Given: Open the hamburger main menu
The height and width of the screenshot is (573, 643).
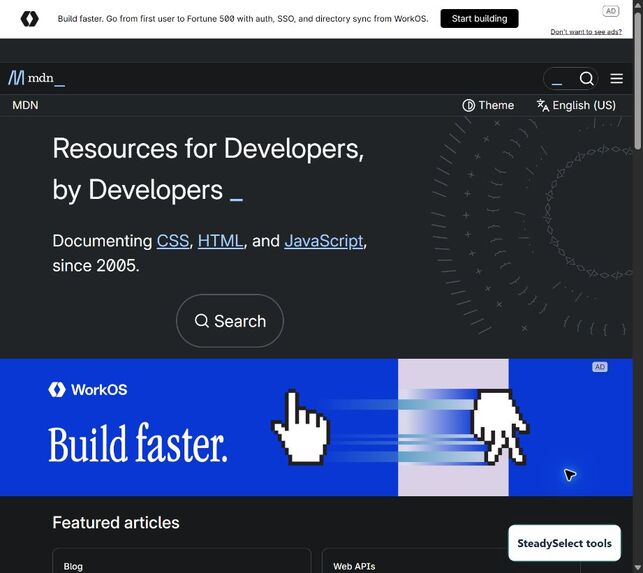Looking at the screenshot, I should tap(616, 78).
